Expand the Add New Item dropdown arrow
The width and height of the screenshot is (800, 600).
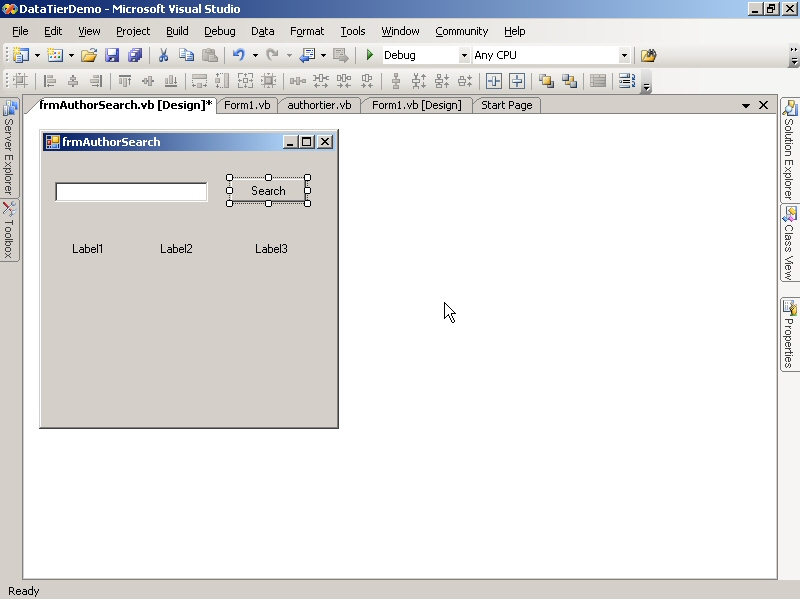[71, 55]
